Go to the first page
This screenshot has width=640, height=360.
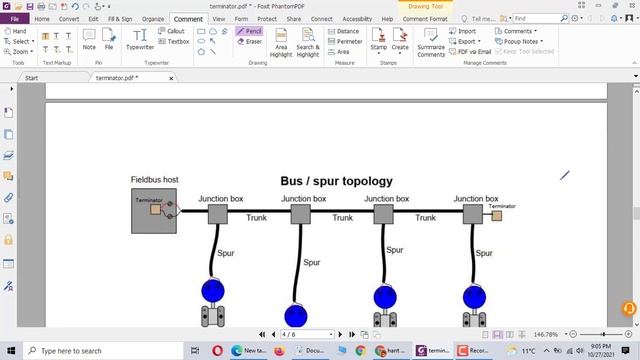tap(262, 334)
